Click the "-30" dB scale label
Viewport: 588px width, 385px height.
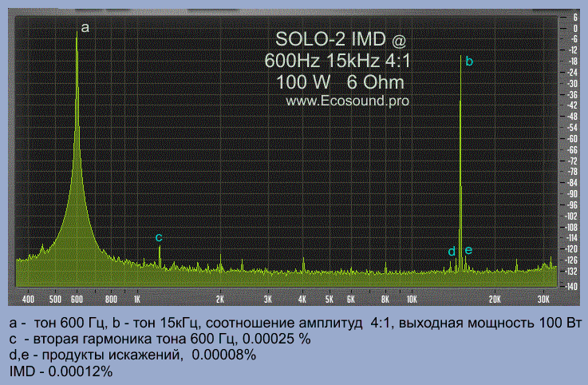point(573,84)
